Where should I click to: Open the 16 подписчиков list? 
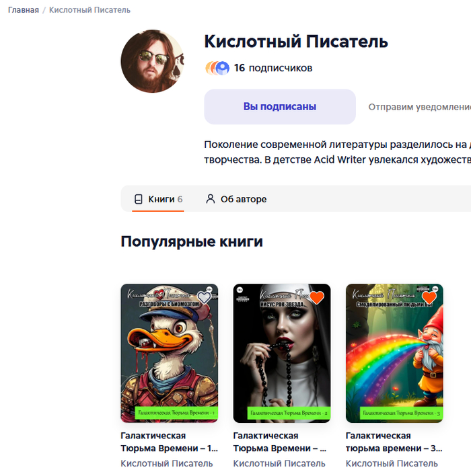tap(273, 68)
